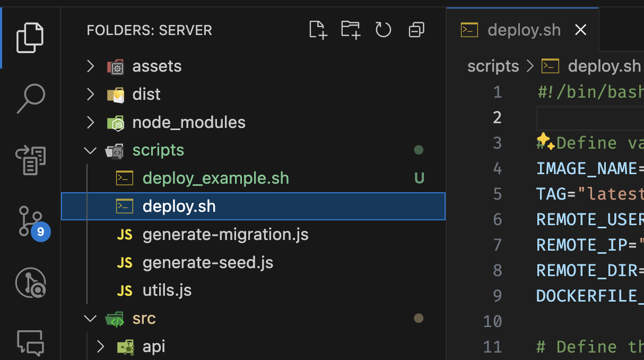Click the REMOTE_IP variable on line 7
The width and height of the screenshot is (644, 360).
pyautogui.click(x=581, y=245)
